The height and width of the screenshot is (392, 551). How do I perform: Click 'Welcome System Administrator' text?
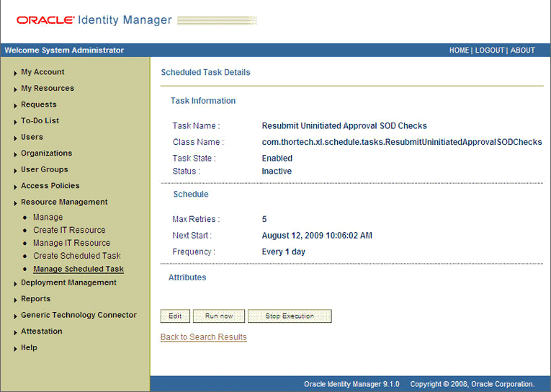[x=64, y=50]
